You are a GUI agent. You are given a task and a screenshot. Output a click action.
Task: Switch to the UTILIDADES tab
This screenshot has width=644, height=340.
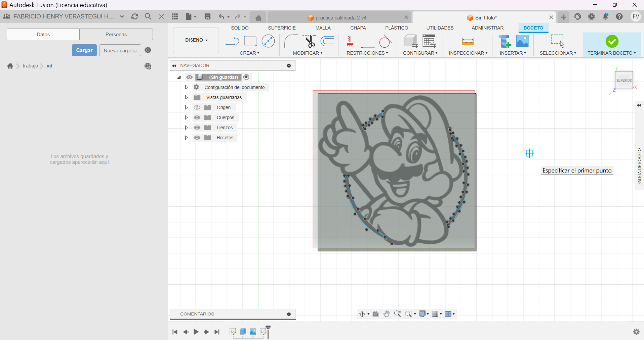tap(440, 28)
